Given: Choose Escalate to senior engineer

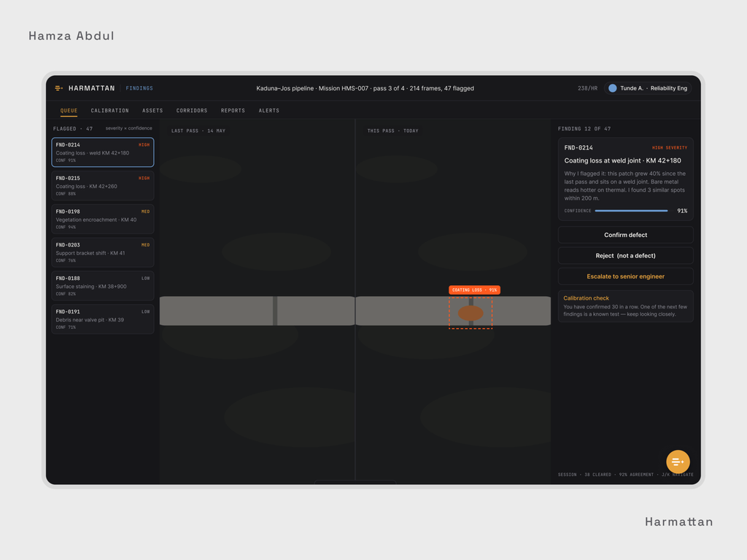Looking at the screenshot, I should (625, 276).
